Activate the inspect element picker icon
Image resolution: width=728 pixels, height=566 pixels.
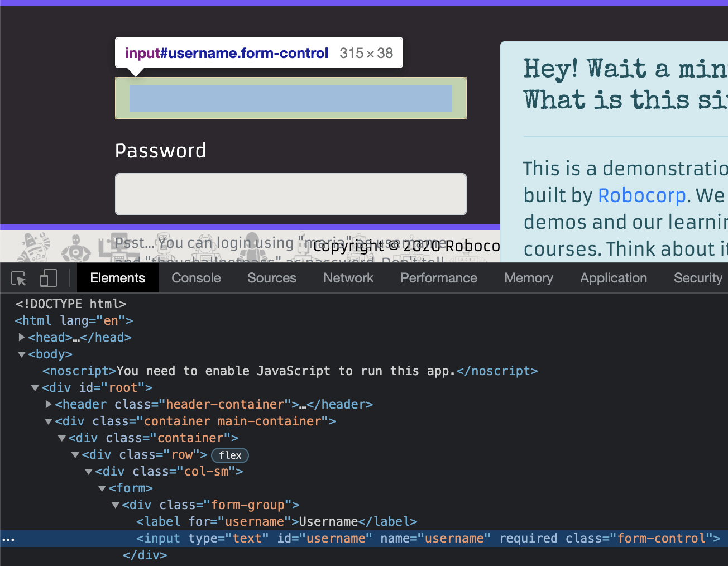pyautogui.click(x=18, y=278)
